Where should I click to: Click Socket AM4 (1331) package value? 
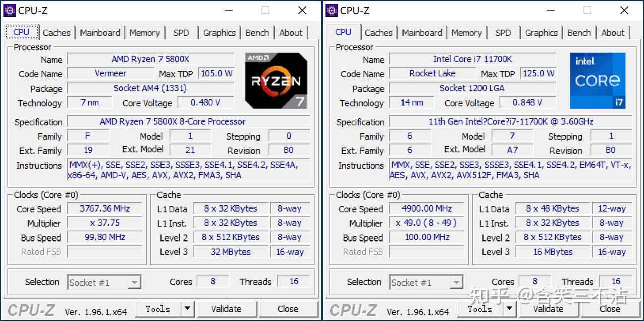[x=150, y=88]
